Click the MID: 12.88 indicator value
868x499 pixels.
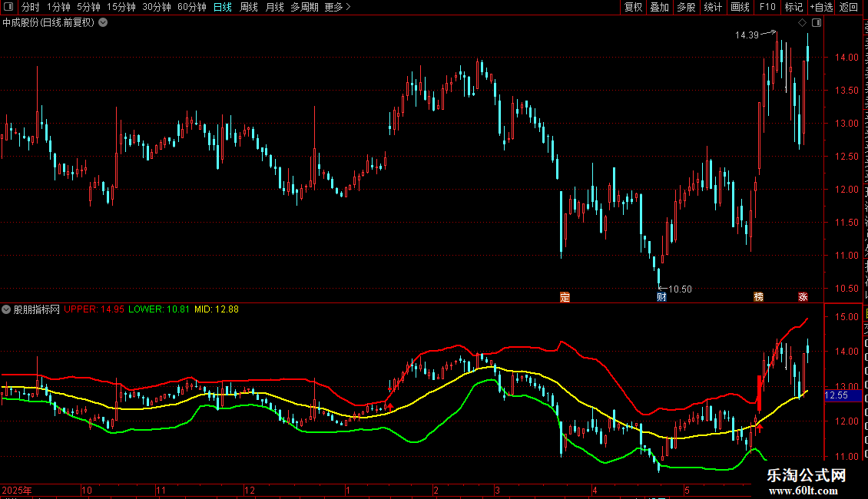pyautogui.click(x=217, y=309)
